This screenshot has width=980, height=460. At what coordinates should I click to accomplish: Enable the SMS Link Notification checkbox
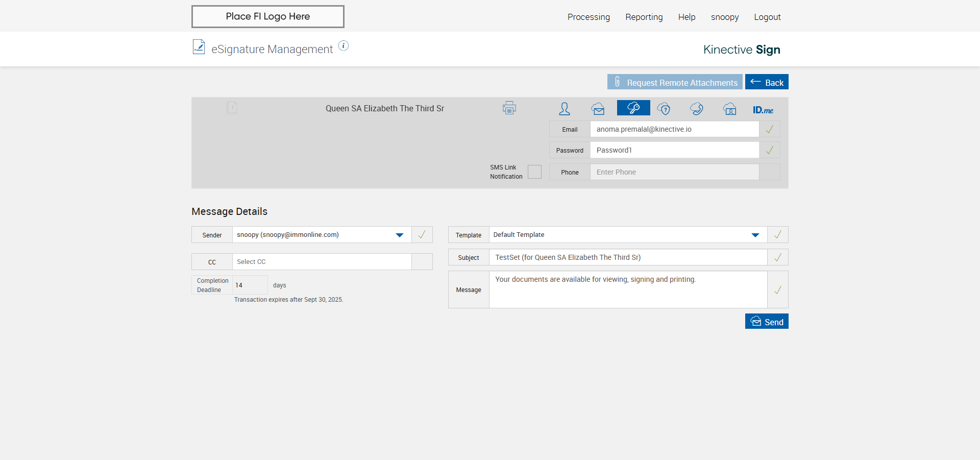[534, 172]
